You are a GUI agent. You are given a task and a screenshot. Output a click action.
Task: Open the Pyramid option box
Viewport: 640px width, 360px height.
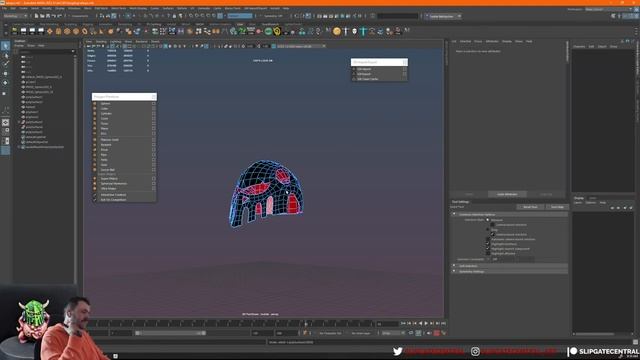point(153,144)
